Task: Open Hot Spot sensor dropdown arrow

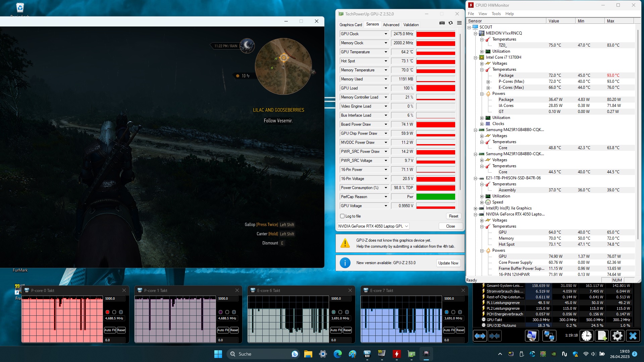Action: click(x=386, y=61)
